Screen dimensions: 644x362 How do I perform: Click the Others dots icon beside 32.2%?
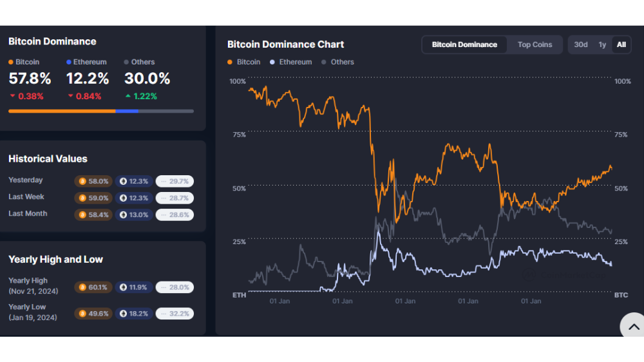(164, 314)
